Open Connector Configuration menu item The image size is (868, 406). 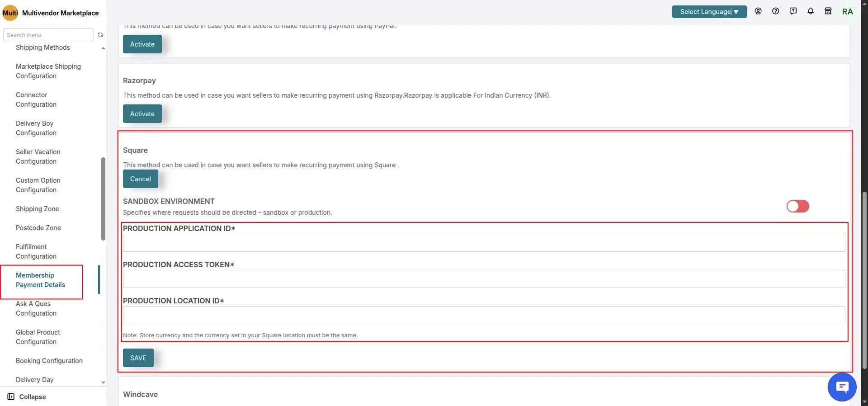[x=36, y=99]
